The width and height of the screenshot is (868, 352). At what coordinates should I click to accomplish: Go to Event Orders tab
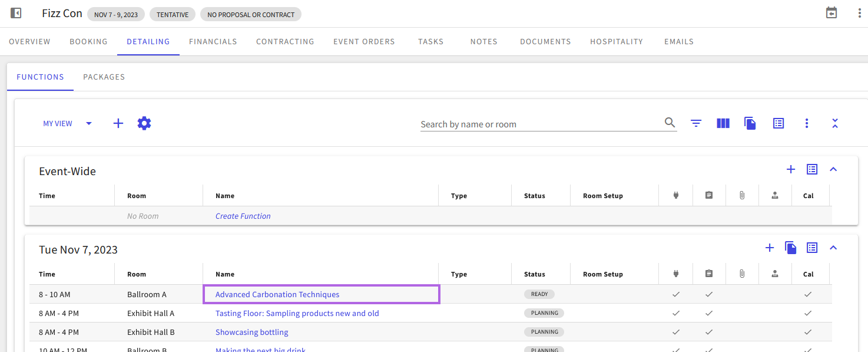[364, 42]
